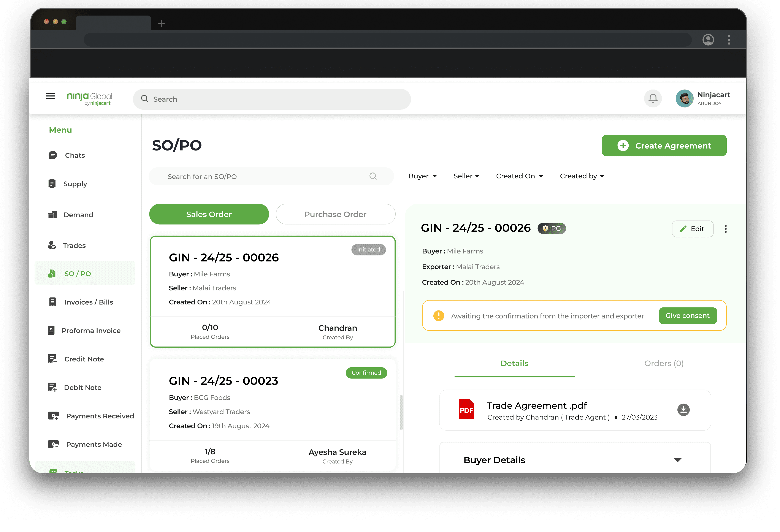Click the search magnifier in the SO/PO field
This screenshot has height=532, width=780.
pos(373,176)
